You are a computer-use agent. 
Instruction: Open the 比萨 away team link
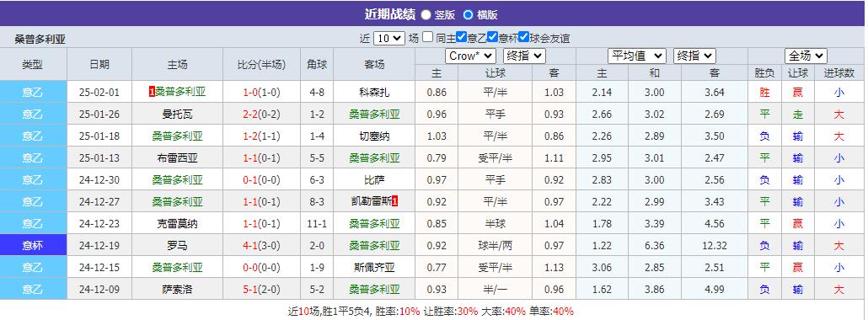[374, 180]
